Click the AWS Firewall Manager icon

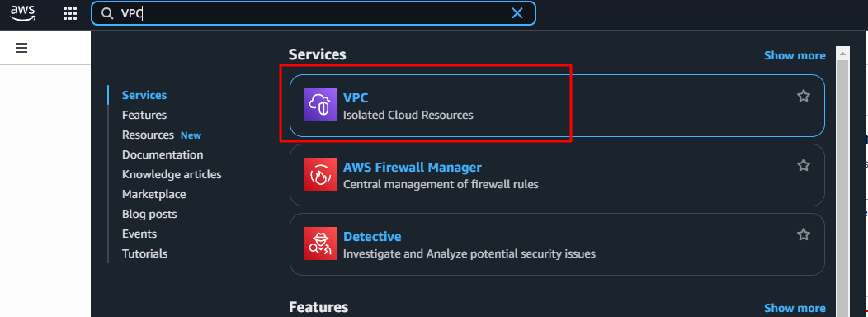coord(320,174)
